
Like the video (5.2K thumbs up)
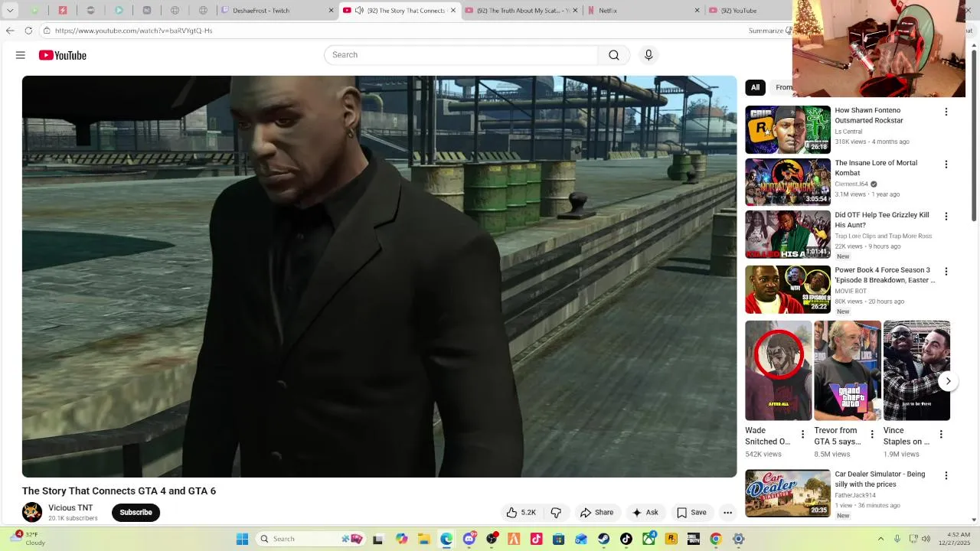pyautogui.click(x=521, y=513)
